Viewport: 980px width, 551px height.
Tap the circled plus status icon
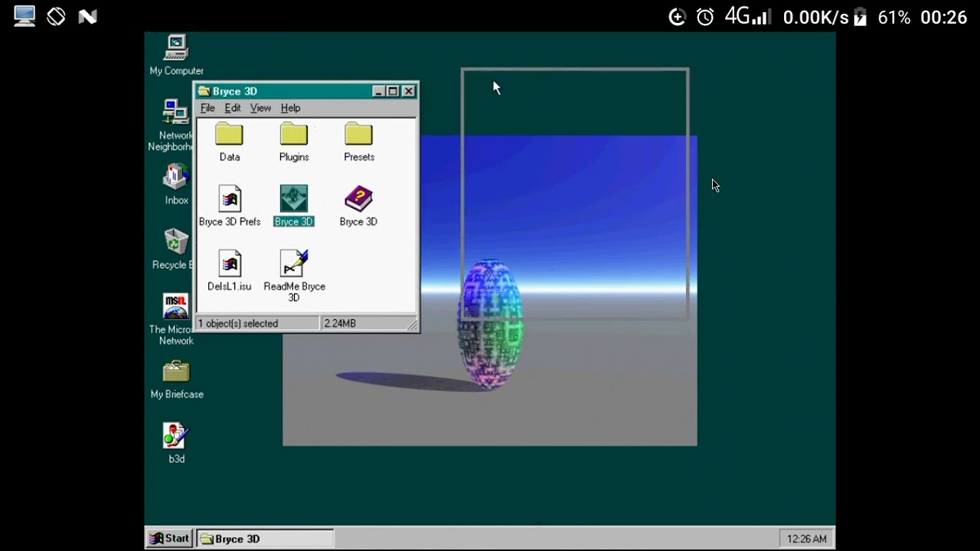[x=677, y=17]
